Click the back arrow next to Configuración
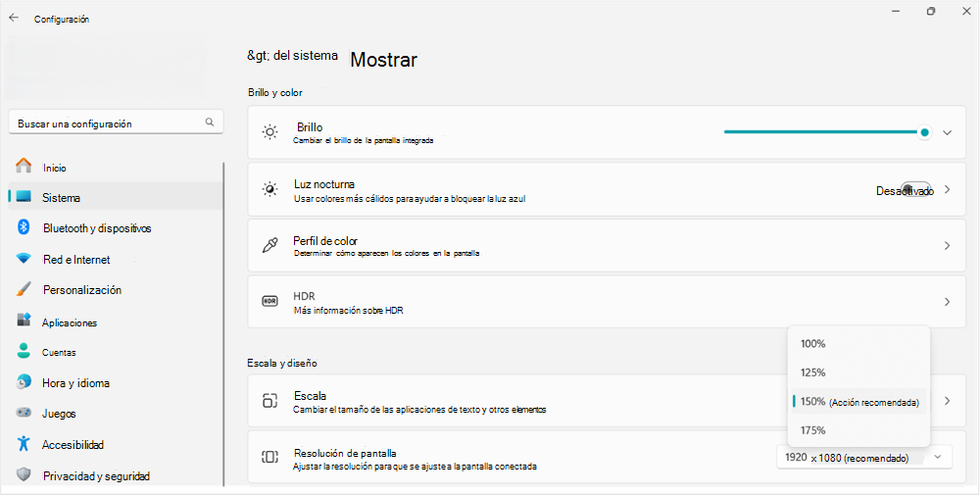This screenshot has height=495, width=980. click(x=14, y=18)
